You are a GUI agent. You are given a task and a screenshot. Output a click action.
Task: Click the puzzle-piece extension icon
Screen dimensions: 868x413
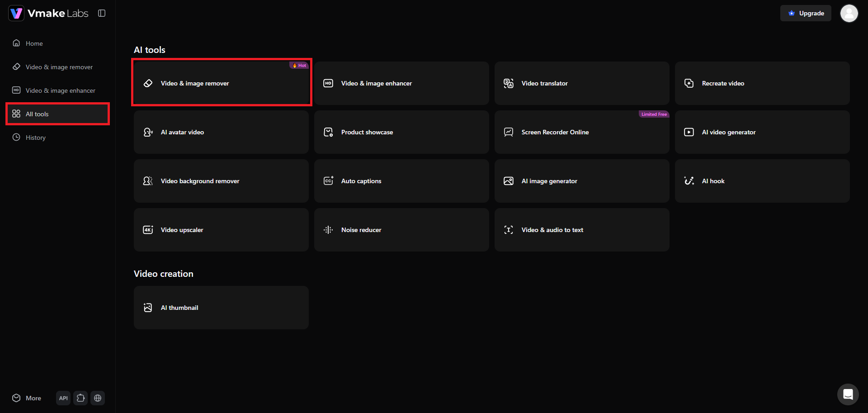pos(80,398)
